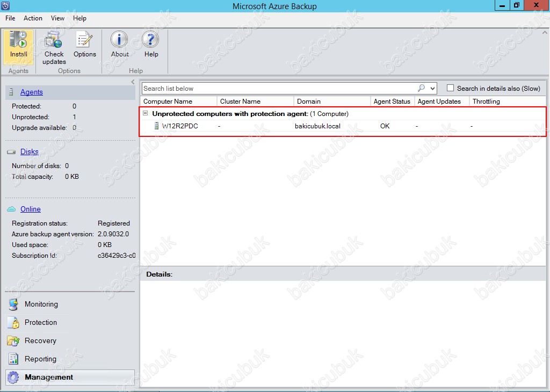Click the OK agent status cell
The image size is (550, 392).
click(385, 126)
